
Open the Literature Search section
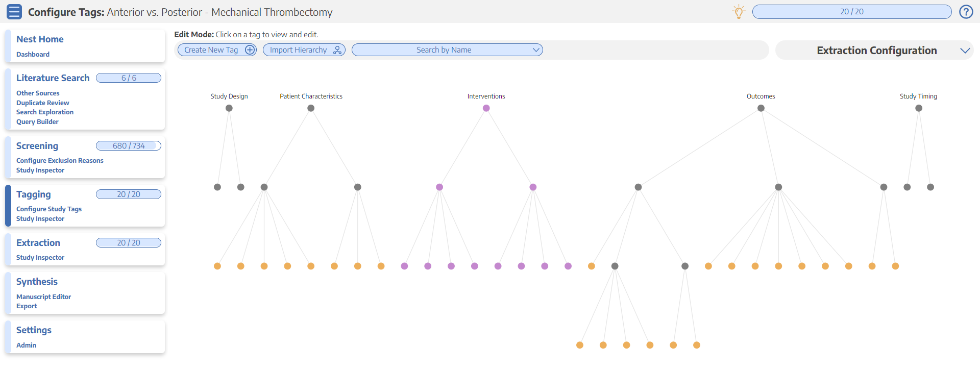click(53, 78)
